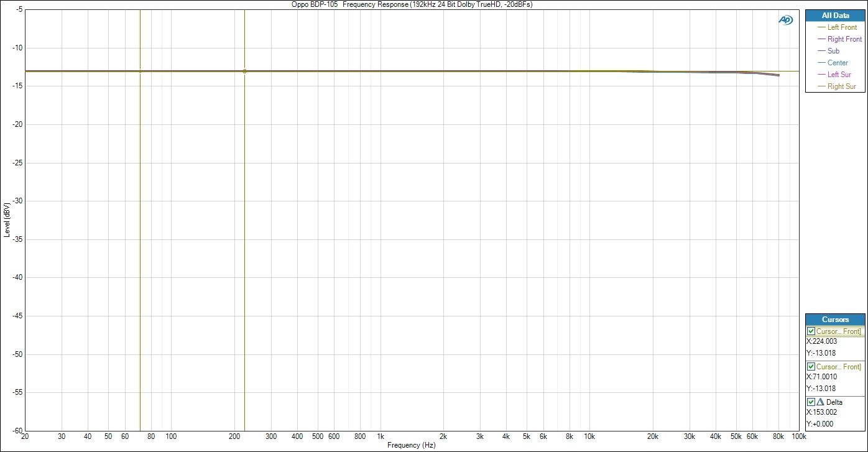Image resolution: width=868 pixels, height=452 pixels.
Task: Click the All Data legend header
Action: [x=834, y=16]
